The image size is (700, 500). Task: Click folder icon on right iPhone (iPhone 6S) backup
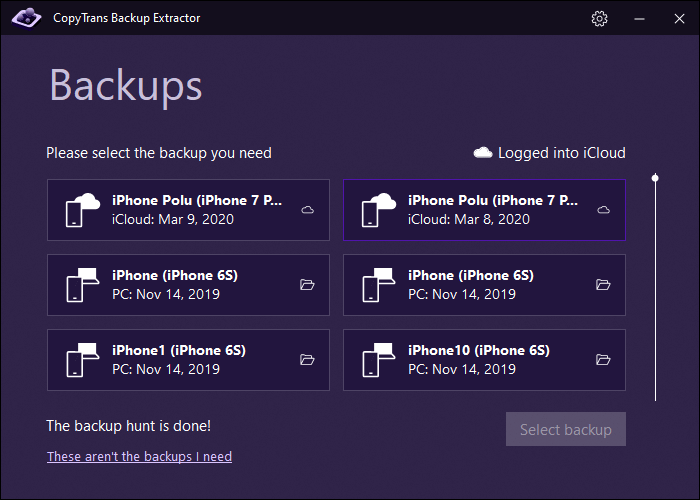pyautogui.click(x=603, y=285)
